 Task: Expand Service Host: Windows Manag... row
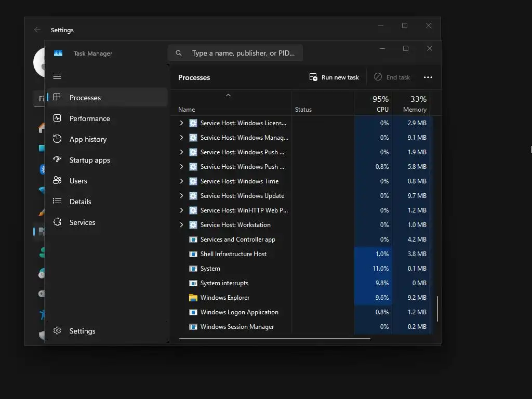coord(181,137)
